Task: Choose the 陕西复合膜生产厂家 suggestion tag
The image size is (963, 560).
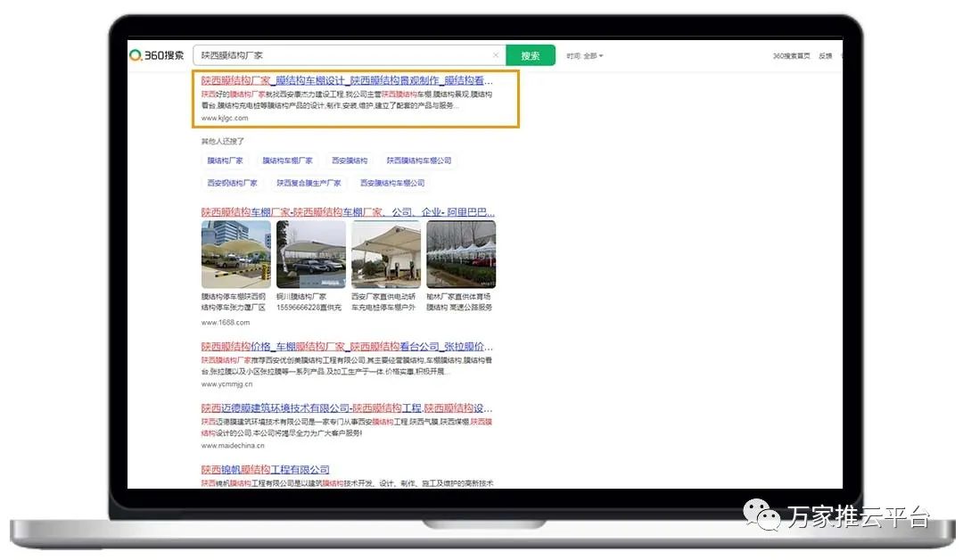Action: click(309, 184)
